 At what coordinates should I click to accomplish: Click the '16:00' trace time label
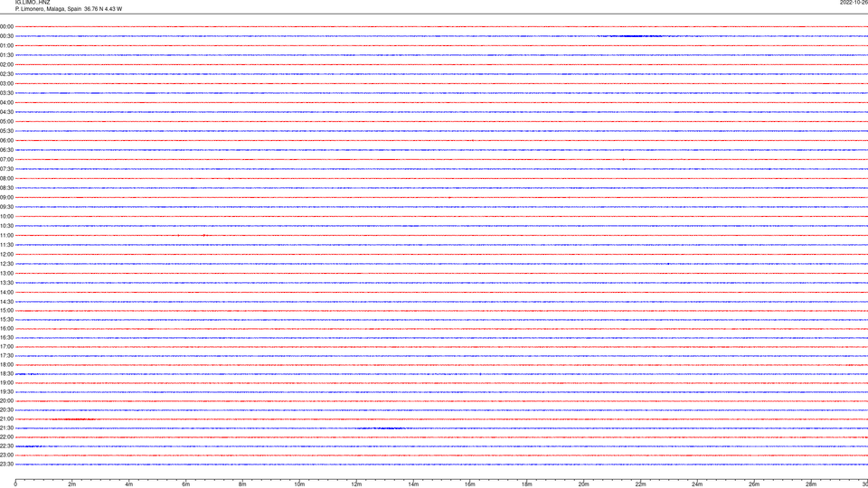click(x=6, y=329)
